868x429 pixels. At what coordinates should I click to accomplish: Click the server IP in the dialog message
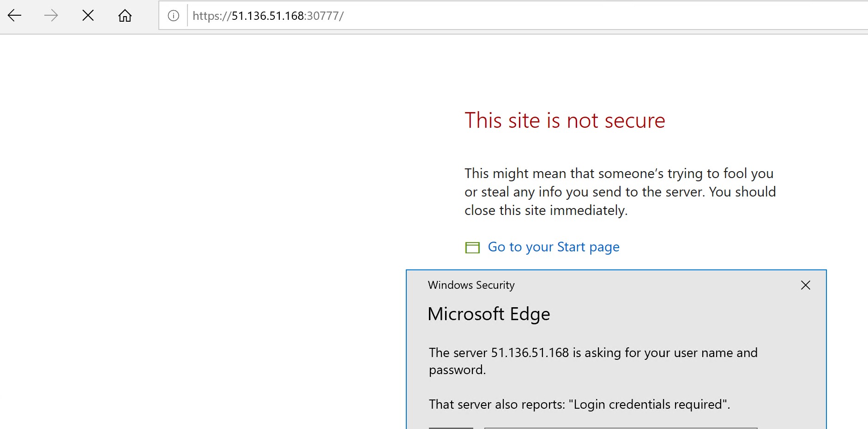pyautogui.click(x=530, y=353)
